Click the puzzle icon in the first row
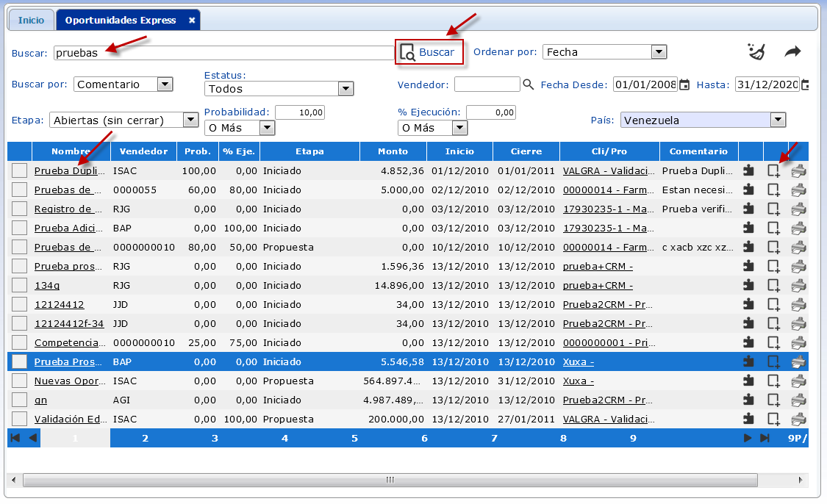The width and height of the screenshot is (827, 504). pos(749,170)
